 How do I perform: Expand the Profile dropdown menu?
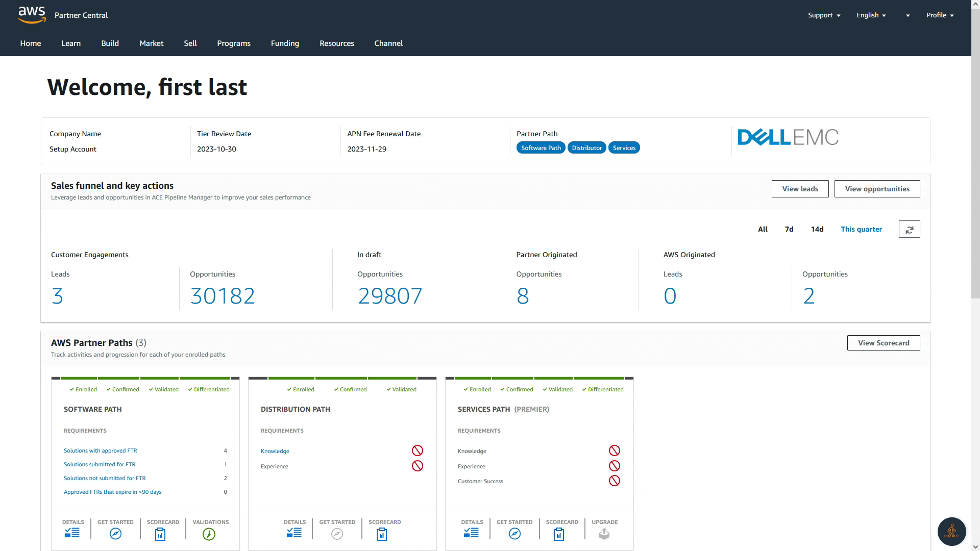point(938,15)
